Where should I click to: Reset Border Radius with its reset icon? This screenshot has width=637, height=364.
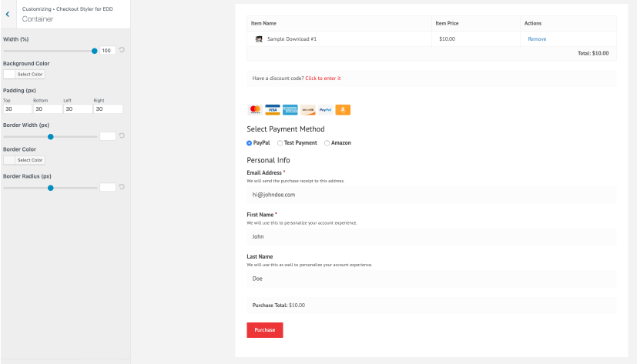pos(122,187)
